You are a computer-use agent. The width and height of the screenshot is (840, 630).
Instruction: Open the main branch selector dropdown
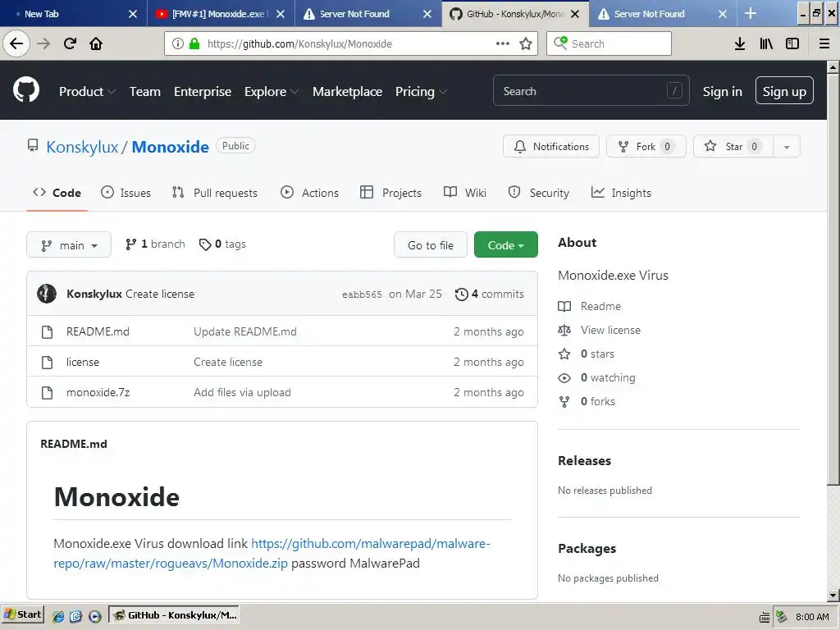coord(69,244)
